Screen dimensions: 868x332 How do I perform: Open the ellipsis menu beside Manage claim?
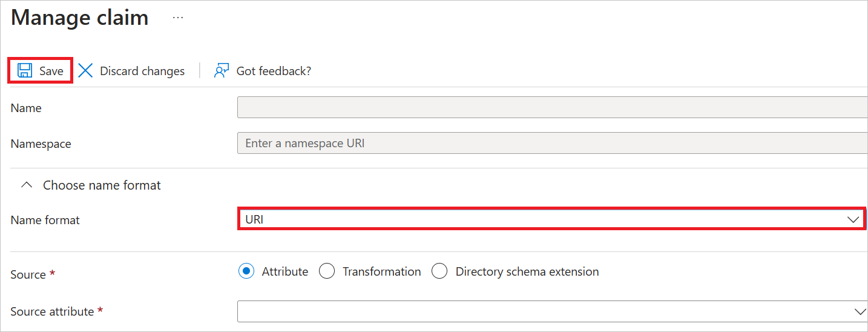pos(177,18)
